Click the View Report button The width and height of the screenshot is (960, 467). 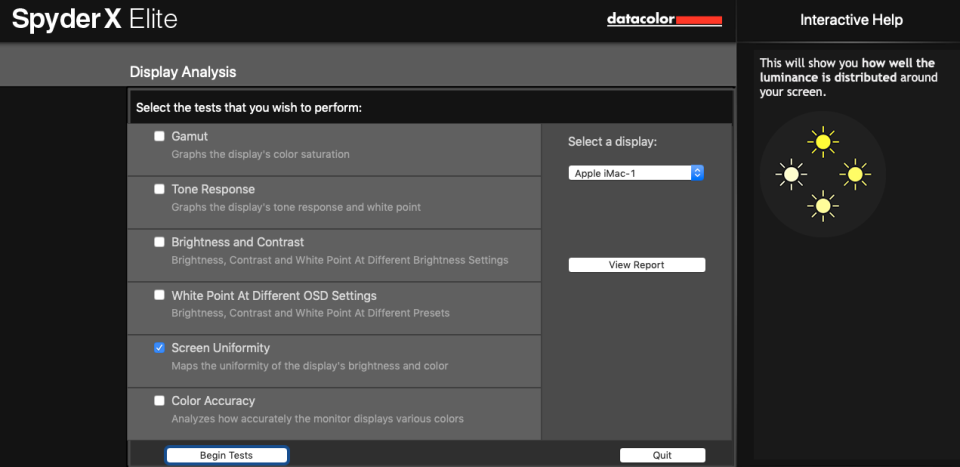(x=637, y=265)
